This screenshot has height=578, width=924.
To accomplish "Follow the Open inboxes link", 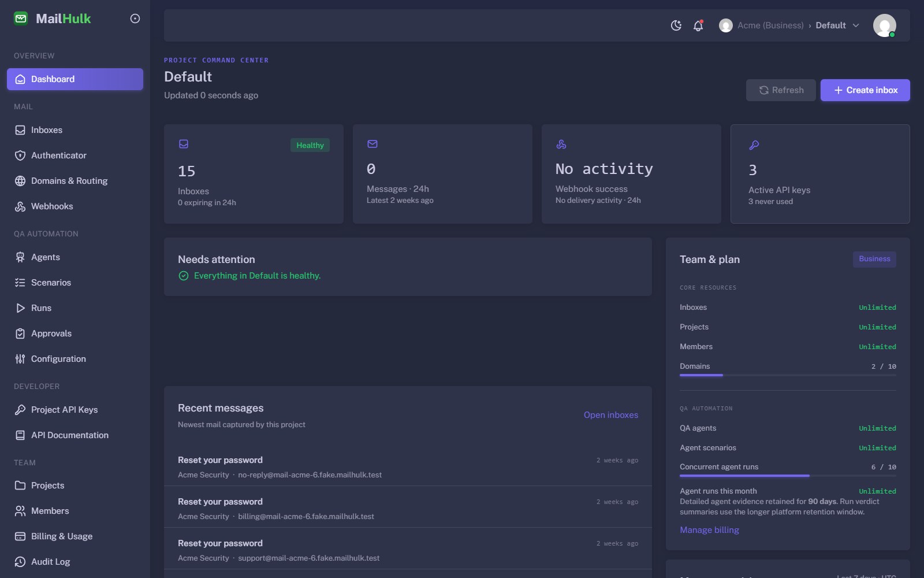I will [611, 415].
